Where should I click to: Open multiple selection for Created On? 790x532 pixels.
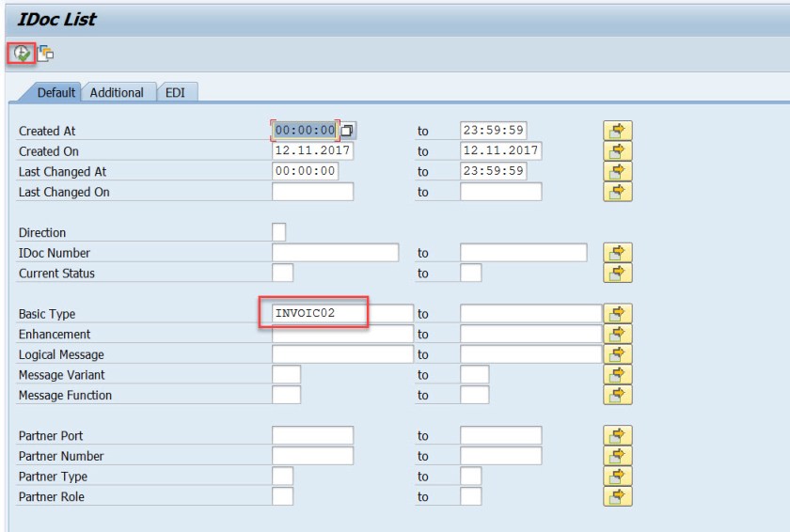(617, 150)
